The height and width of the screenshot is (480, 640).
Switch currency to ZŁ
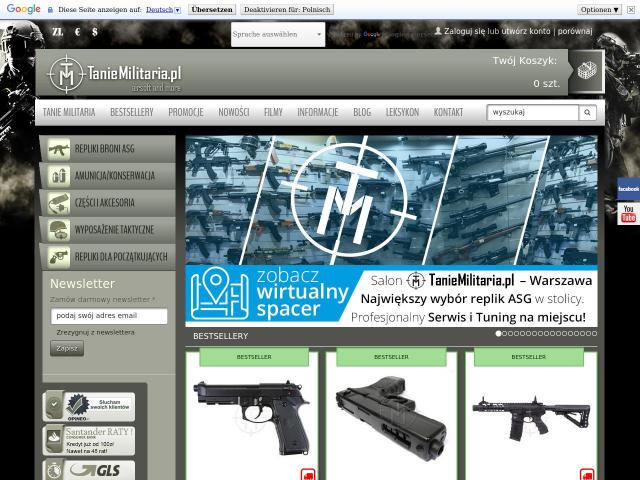58,31
